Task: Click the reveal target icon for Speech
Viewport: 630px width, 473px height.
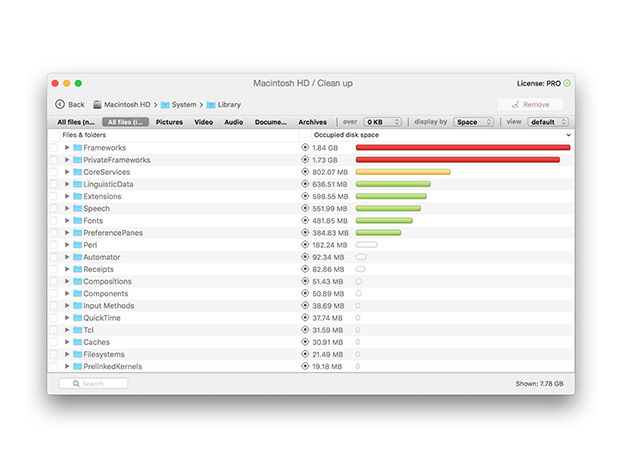Action: [305, 208]
